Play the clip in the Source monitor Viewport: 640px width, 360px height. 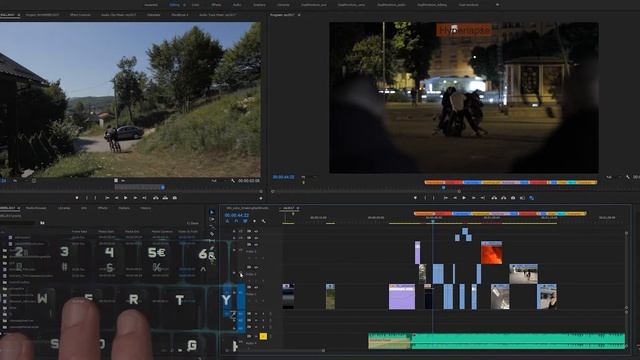pyautogui.click(x=126, y=198)
